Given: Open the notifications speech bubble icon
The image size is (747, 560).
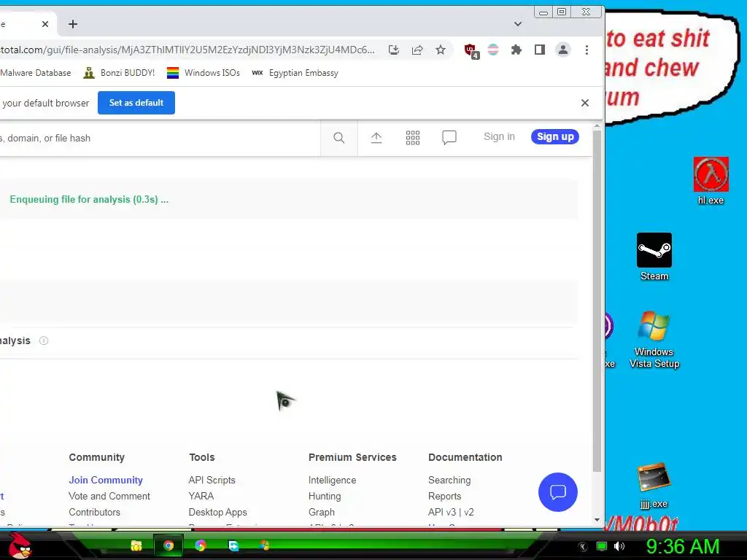Looking at the screenshot, I should click(x=449, y=138).
